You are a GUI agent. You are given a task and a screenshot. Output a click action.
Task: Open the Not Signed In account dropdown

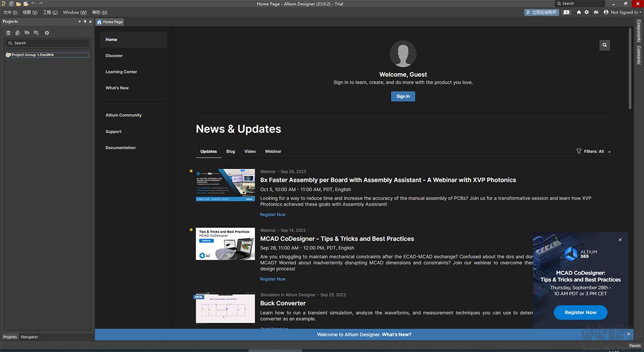pyautogui.click(x=621, y=12)
